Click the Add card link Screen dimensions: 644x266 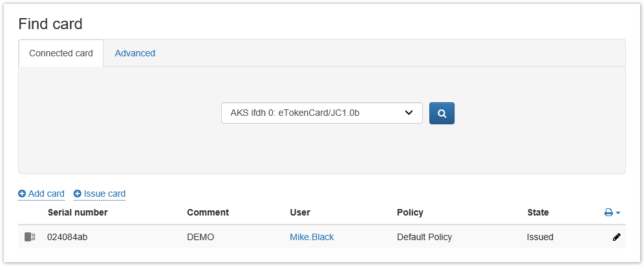click(x=47, y=194)
